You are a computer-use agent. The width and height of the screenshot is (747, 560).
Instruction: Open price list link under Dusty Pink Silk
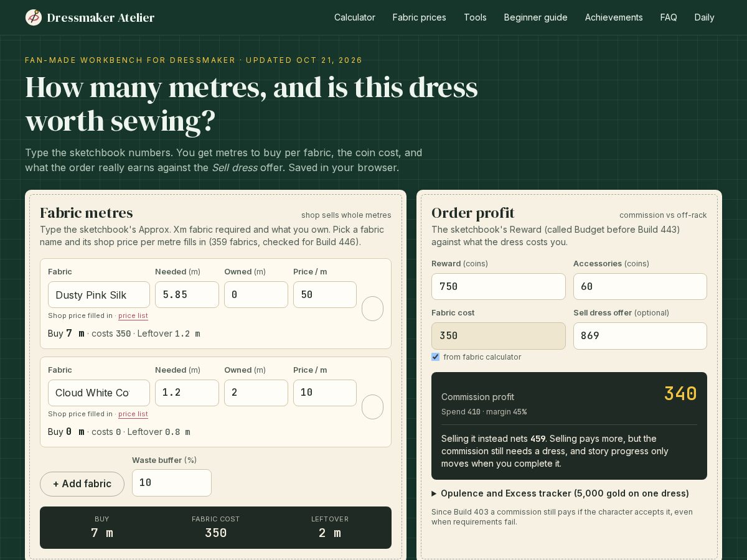point(133,315)
